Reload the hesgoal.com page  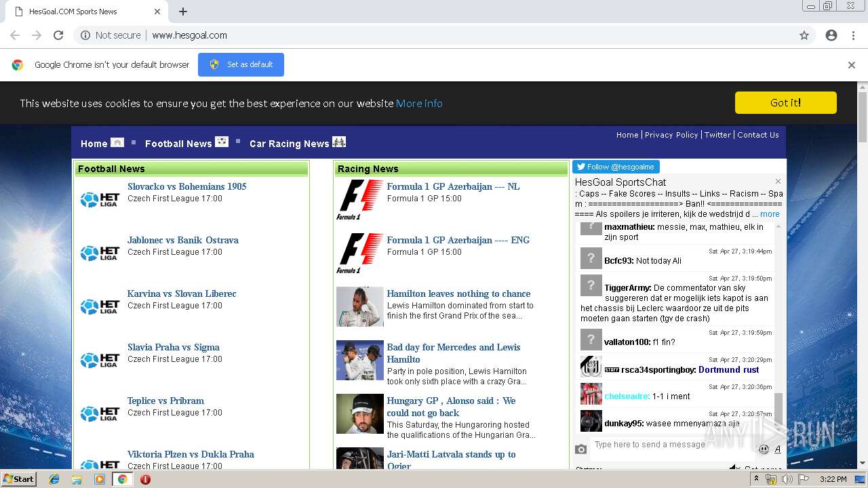pos(58,35)
